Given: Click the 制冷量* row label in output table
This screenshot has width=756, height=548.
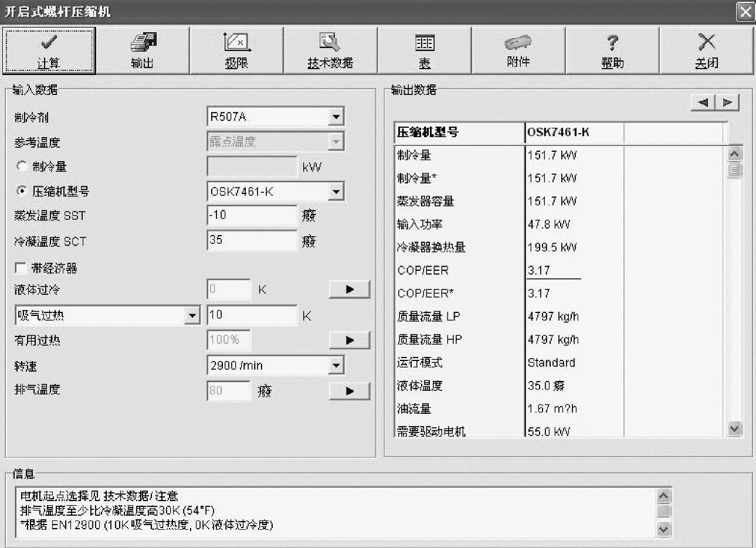Looking at the screenshot, I should click(x=417, y=178).
